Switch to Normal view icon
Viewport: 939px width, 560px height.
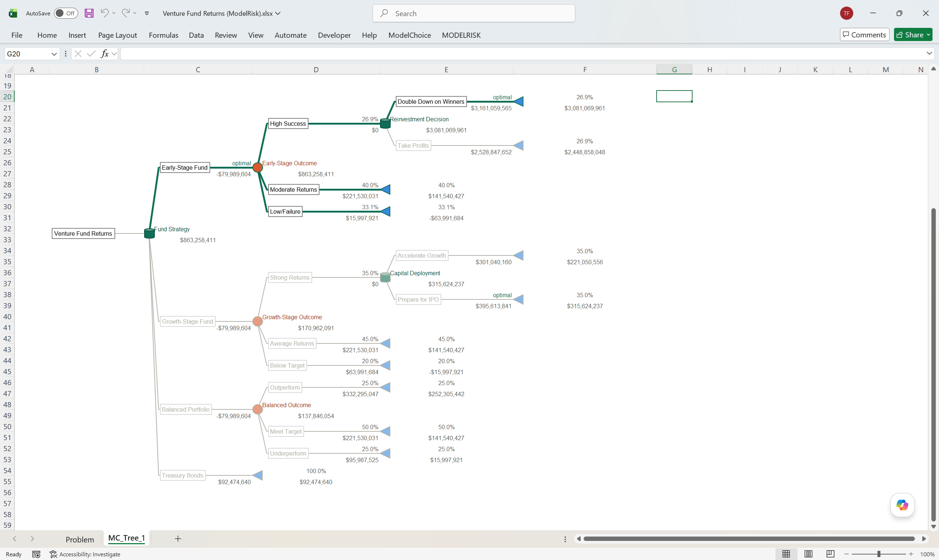786,554
